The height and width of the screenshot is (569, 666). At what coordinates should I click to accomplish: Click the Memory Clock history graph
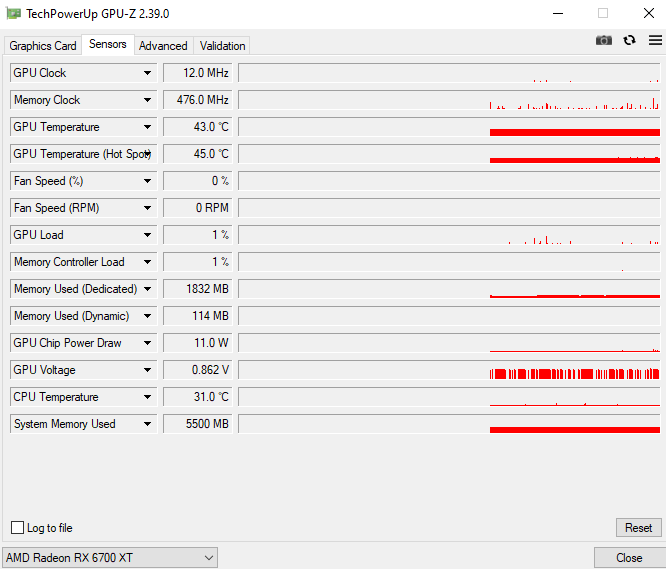[x=449, y=100]
